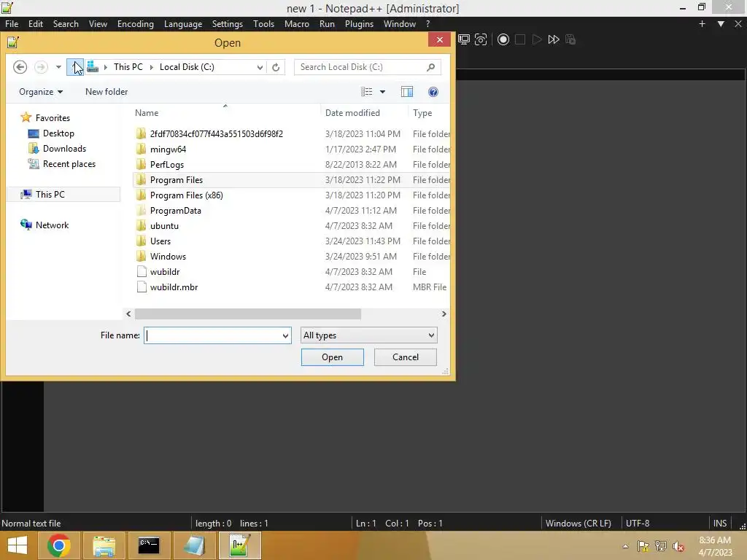Screen dimensions: 747x560
Task: Open previous locations address dropdown
Action: (x=260, y=67)
